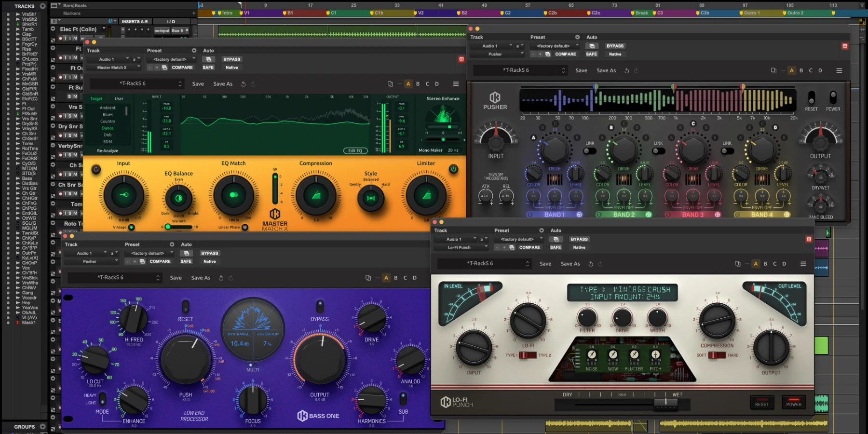Click the snapshot copy icon in Lo-Fi Punch toolbar
Image resolution: width=868 pixels, height=434 pixels.
click(x=737, y=264)
